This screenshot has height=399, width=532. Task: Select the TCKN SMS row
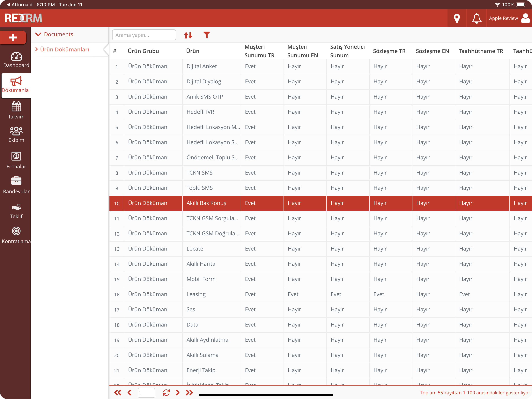click(321, 173)
